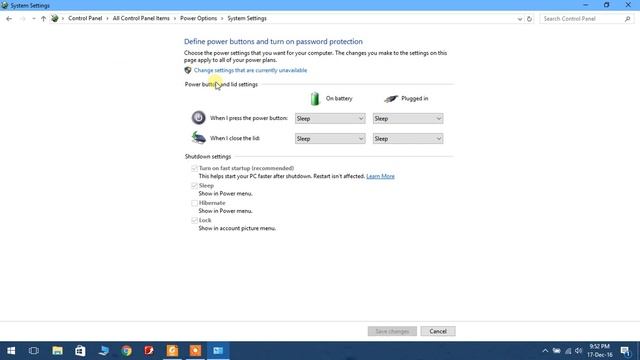Open the recent locations dropdown arrow
Image resolution: width=640 pixels, height=360 pixels.
click(33, 19)
